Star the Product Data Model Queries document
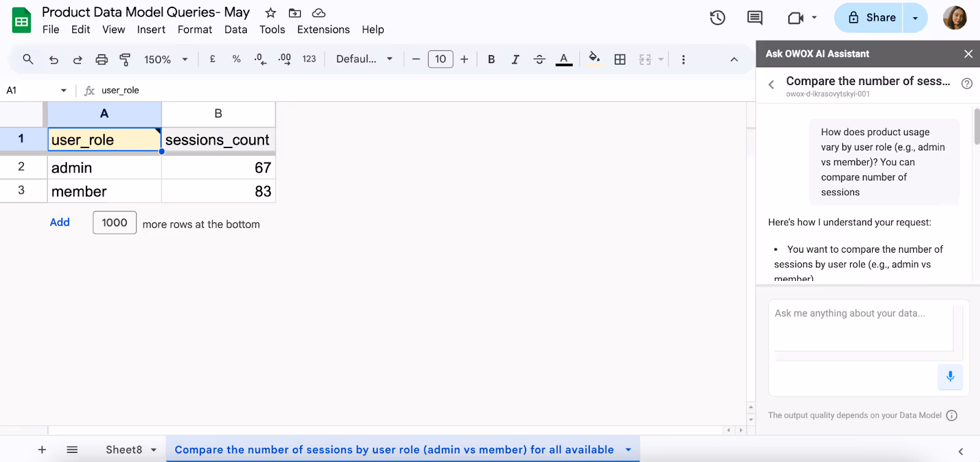Image resolution: width=980 pixels, height=462 pixels. click(271, 13)
